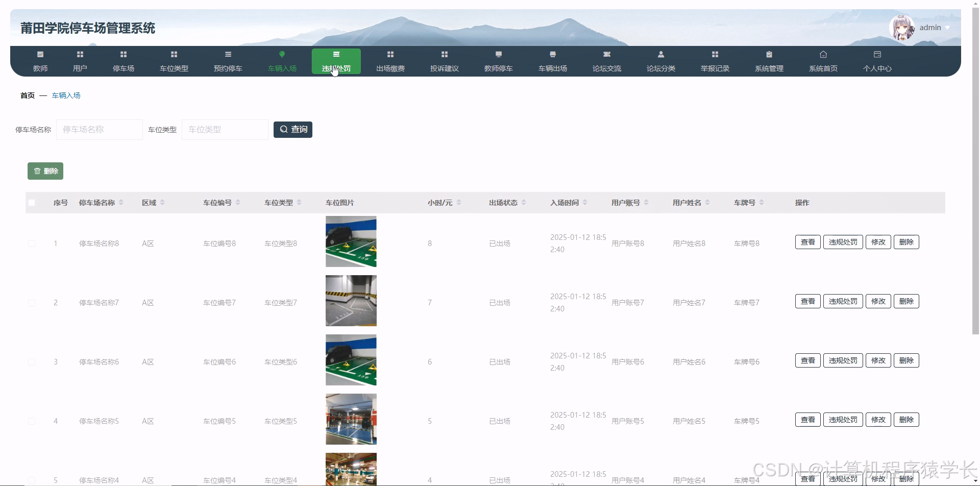Open the 论坛交流 nav icon

(x=607, y=54)
